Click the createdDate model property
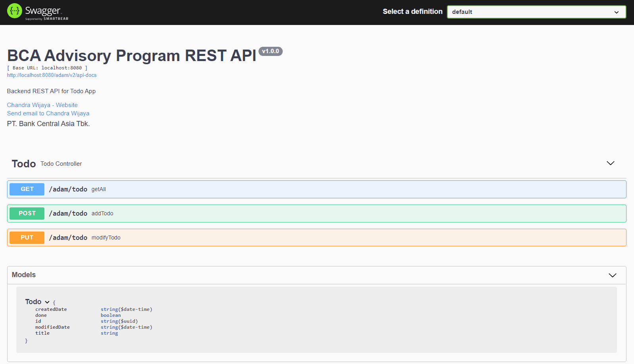This screenshot has height=364, width=634. [x=51, y=309]
